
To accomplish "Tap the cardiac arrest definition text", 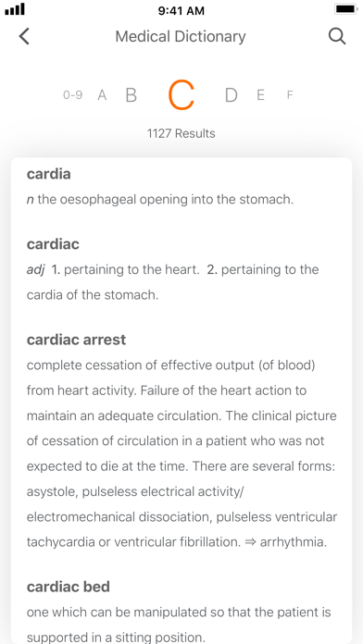I will coord(181,453).
